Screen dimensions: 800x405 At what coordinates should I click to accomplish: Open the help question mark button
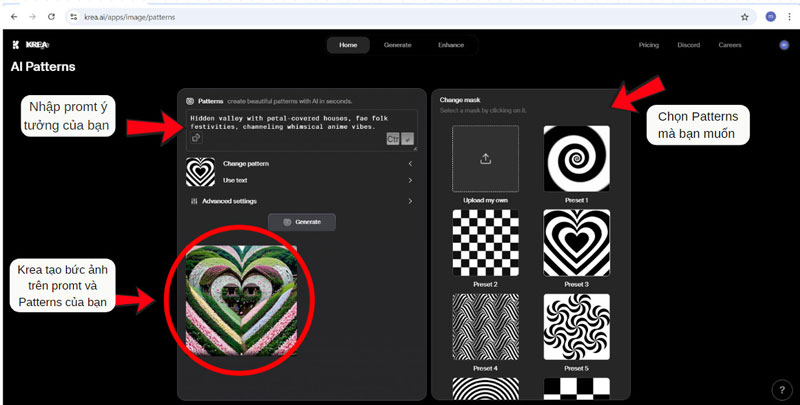tap(782, 390)
